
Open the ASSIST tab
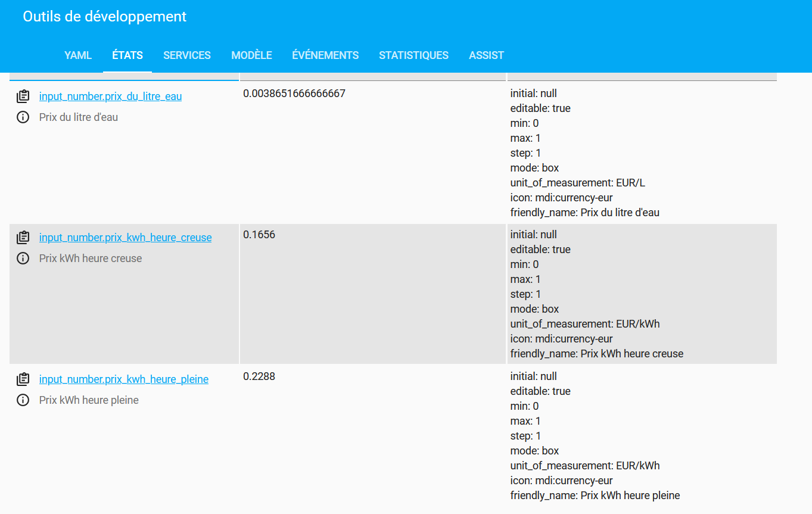pos(486,55)
